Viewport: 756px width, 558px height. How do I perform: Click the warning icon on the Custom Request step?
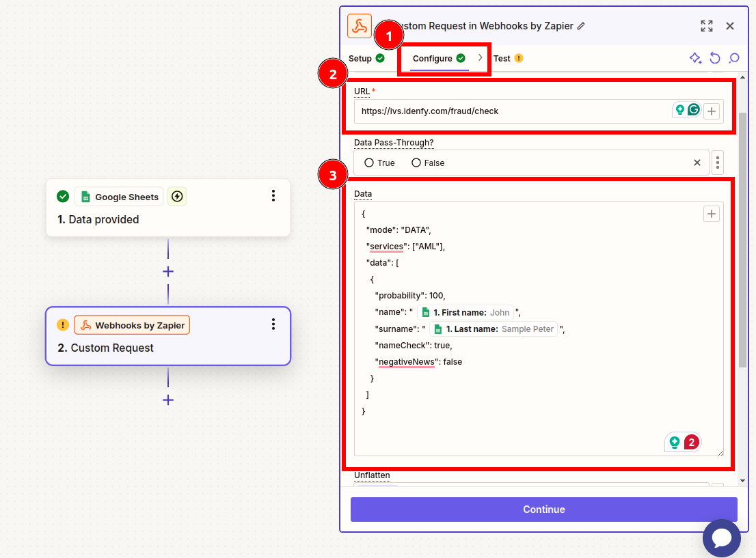62,324
